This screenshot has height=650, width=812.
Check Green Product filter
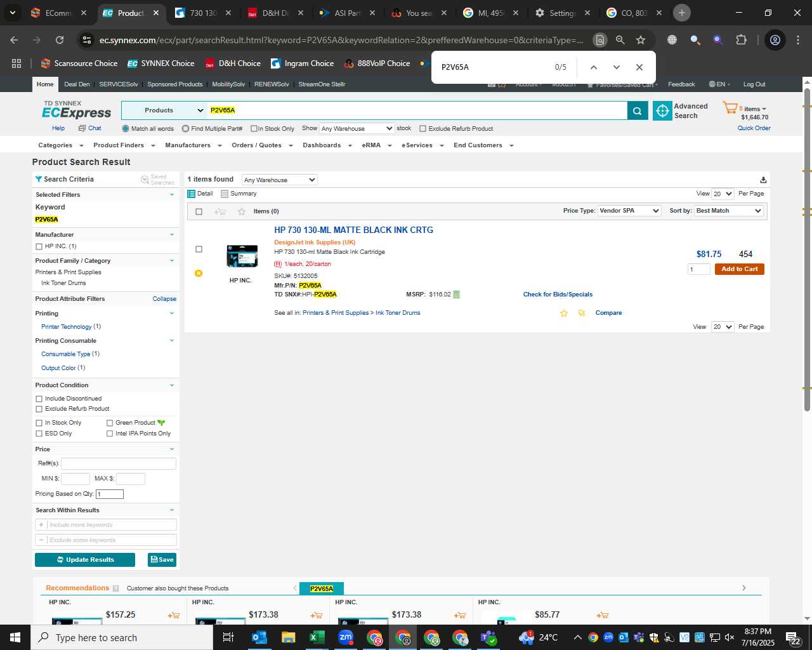tap(110, 423)
